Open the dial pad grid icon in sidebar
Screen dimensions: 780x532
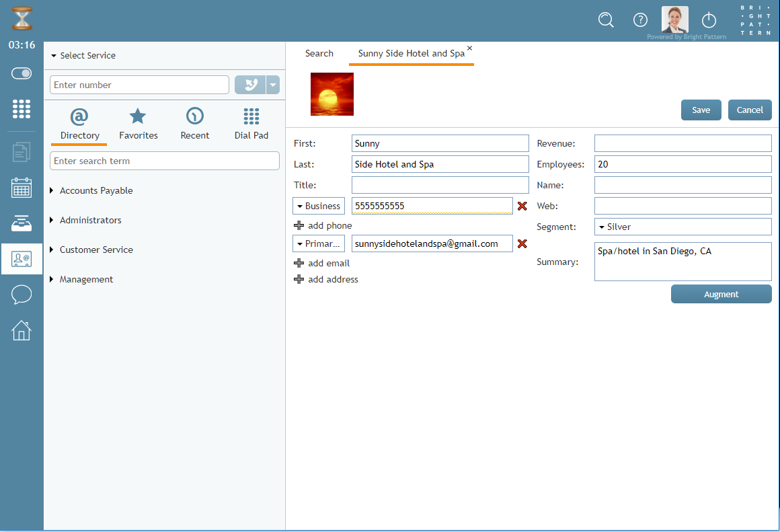(22, 109)
